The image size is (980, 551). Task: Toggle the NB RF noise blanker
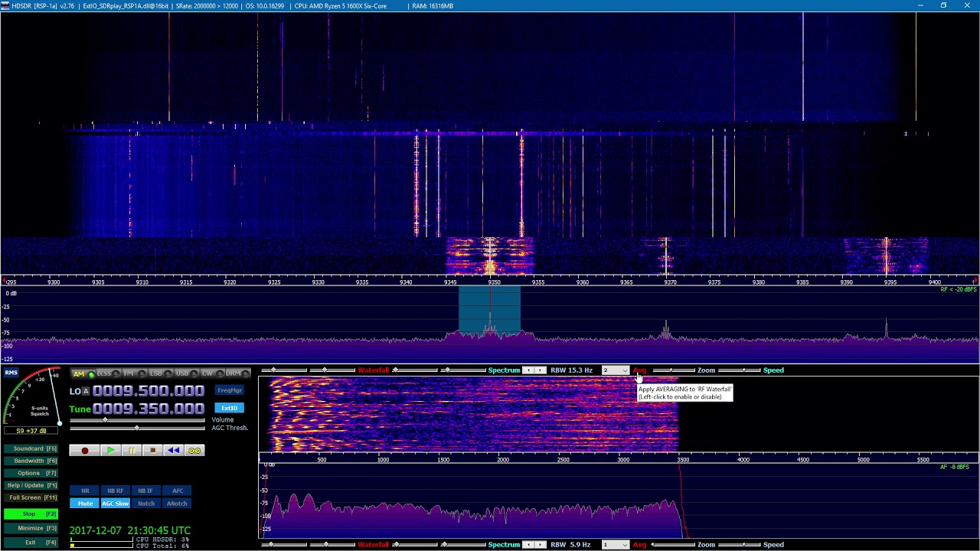coord(115,491)
